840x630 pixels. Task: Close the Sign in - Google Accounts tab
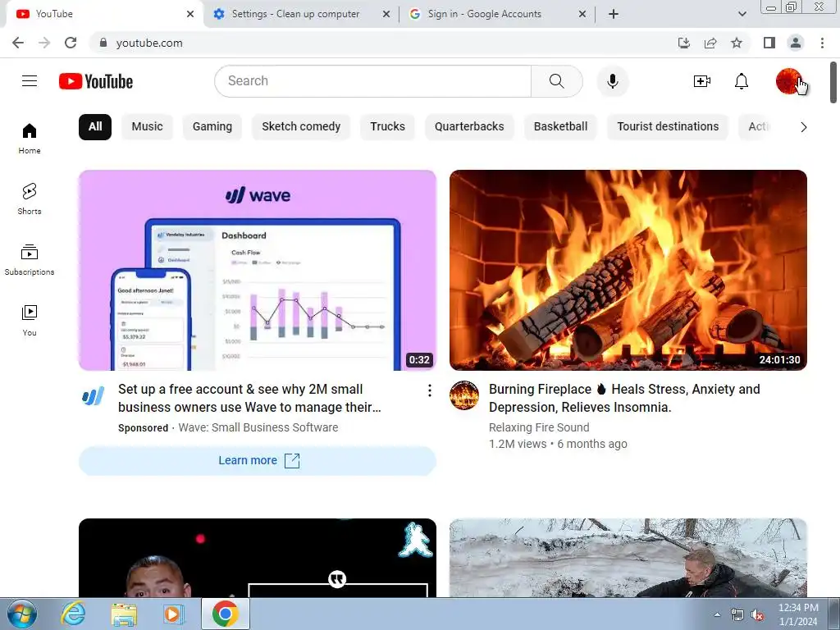tap(582, 15)
